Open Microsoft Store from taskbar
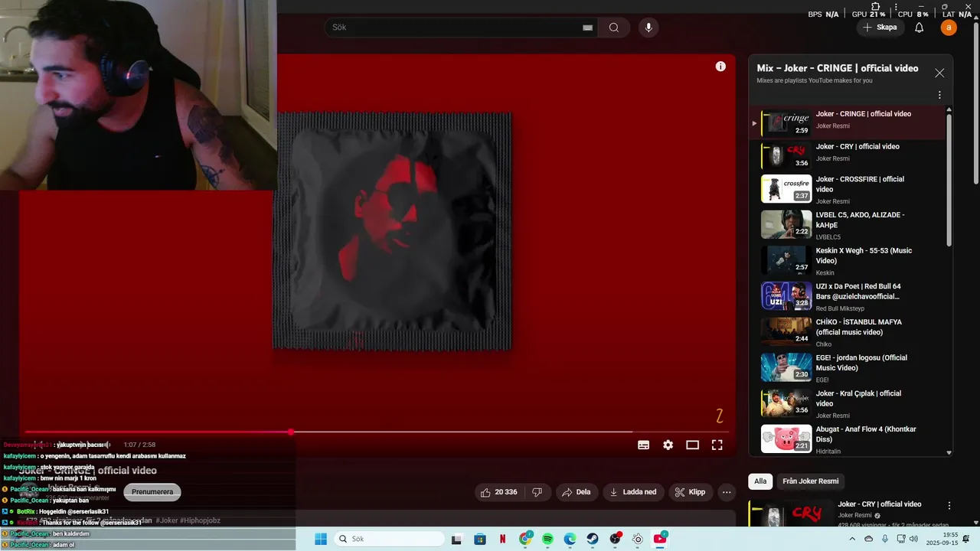980x551 pixels. coord(480,539)
